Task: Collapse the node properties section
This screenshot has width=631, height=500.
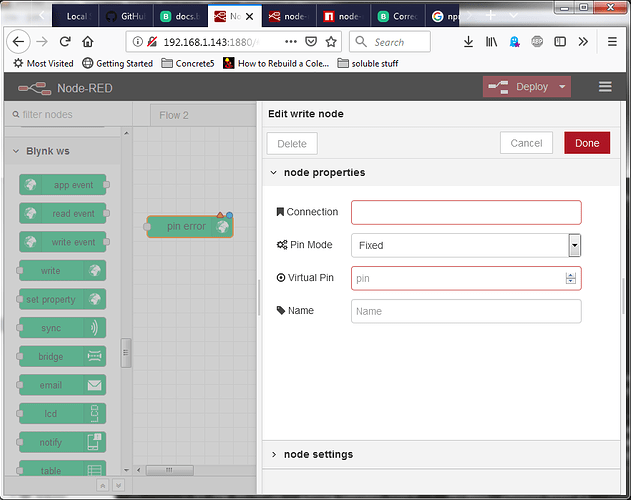Action: 274,173
